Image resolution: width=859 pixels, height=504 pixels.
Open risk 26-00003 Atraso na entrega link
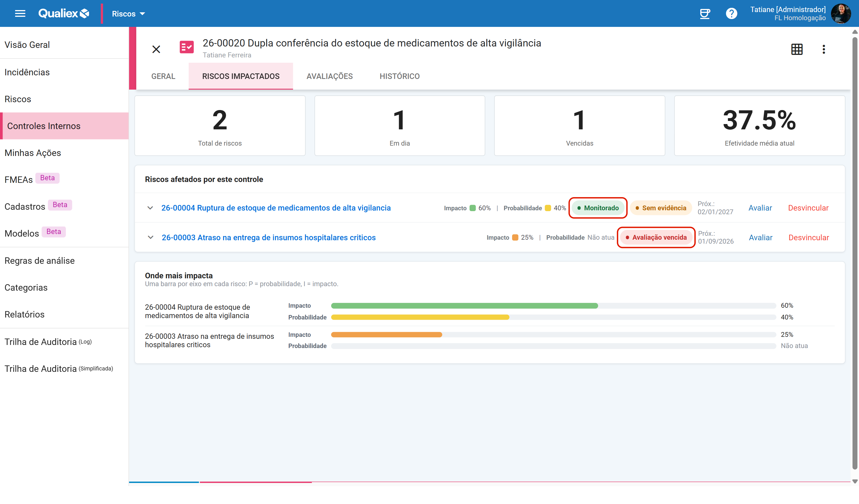[x=269, y=238]
